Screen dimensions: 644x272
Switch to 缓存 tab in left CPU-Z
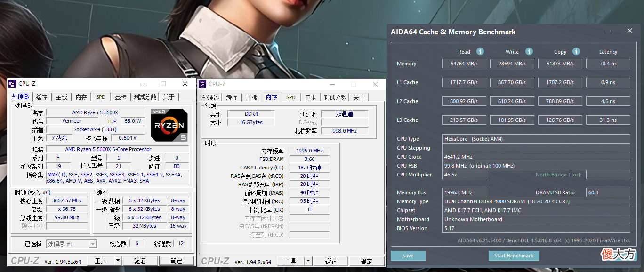42,97
